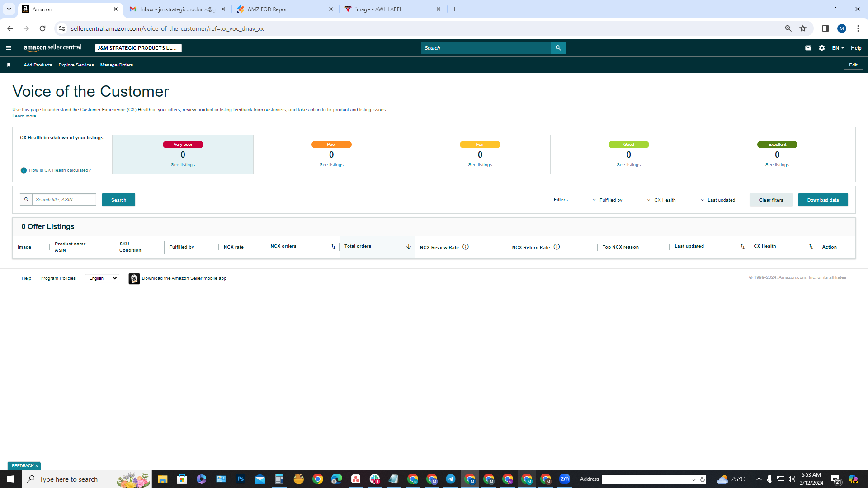
Task: Click See listings under Very poor
Action: 183,165
